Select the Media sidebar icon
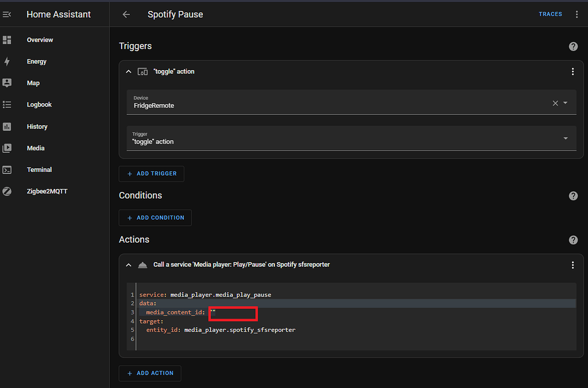This screenshot has height=388, width=588. [6, 148]
